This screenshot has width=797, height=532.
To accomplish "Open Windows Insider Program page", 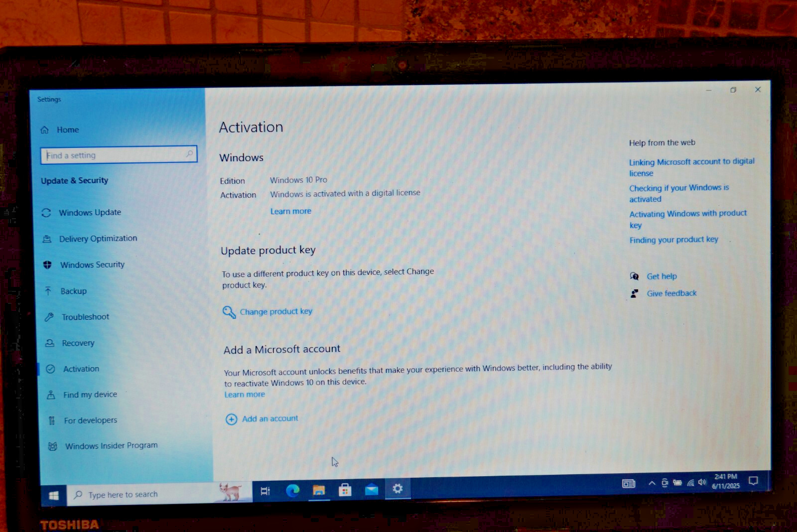I will click(103, 446).
